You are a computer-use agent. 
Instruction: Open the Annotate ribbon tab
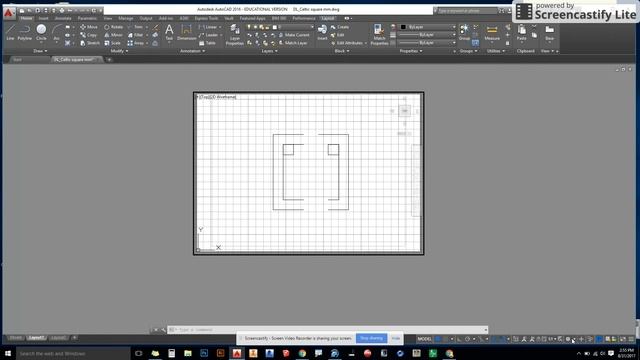[63, 18]
